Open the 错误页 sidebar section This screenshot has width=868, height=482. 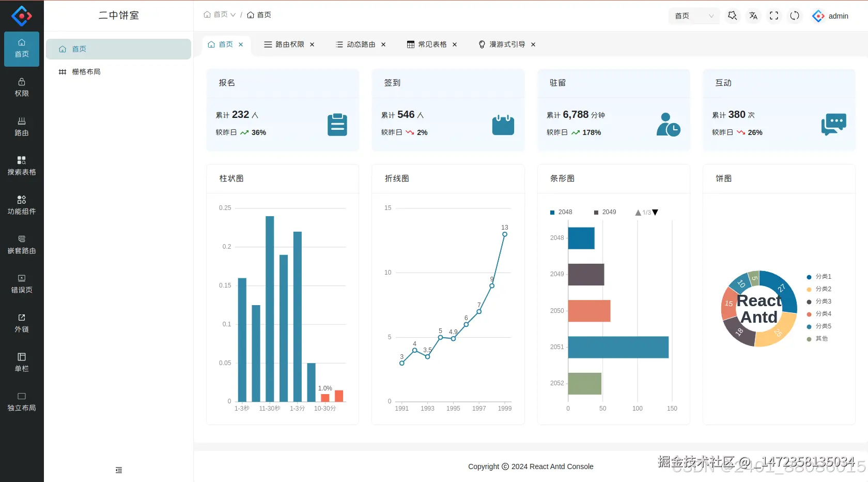22,284
